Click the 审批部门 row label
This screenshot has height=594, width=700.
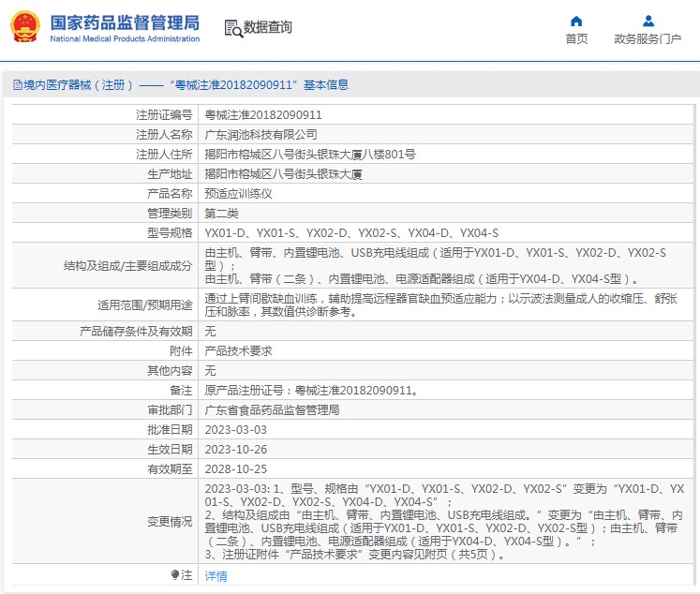click(x=170, y=410)
